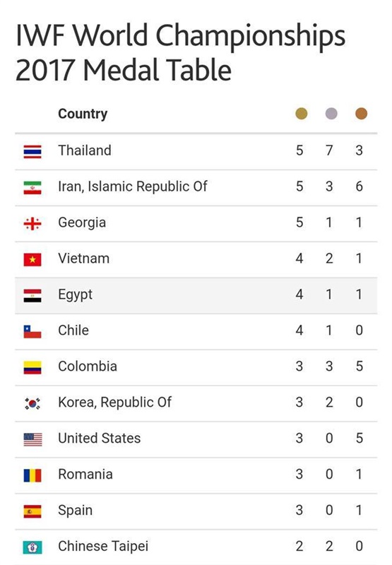The height and width of the screenshot is (565, 392).
Task: Click the Colombia flag icon
Action: [32, 367]
